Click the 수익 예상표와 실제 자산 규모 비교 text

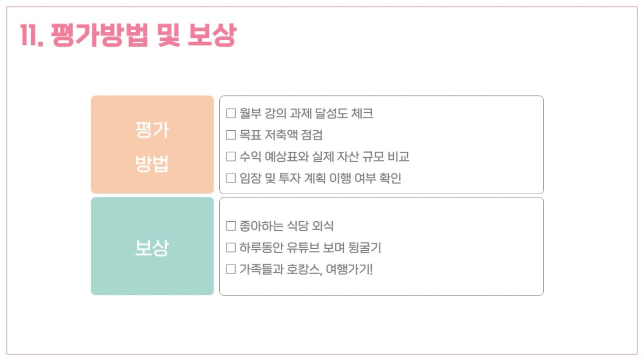point(324,157)
